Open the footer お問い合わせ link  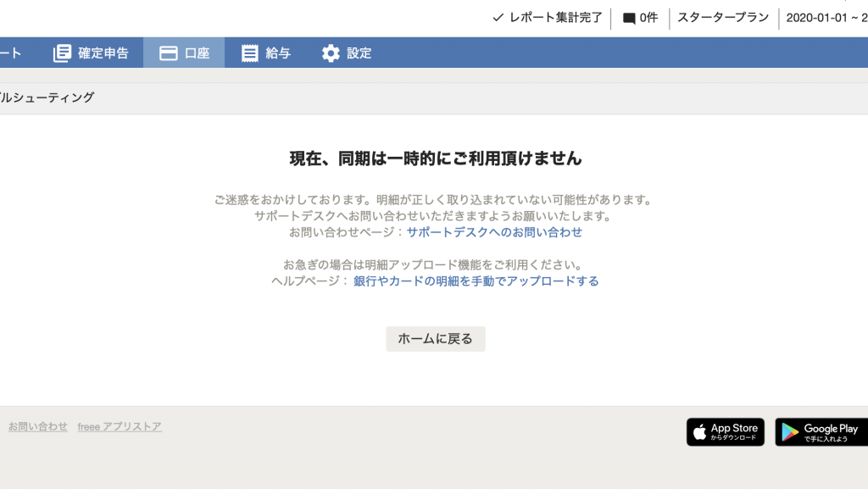click(x=37, y=426)
